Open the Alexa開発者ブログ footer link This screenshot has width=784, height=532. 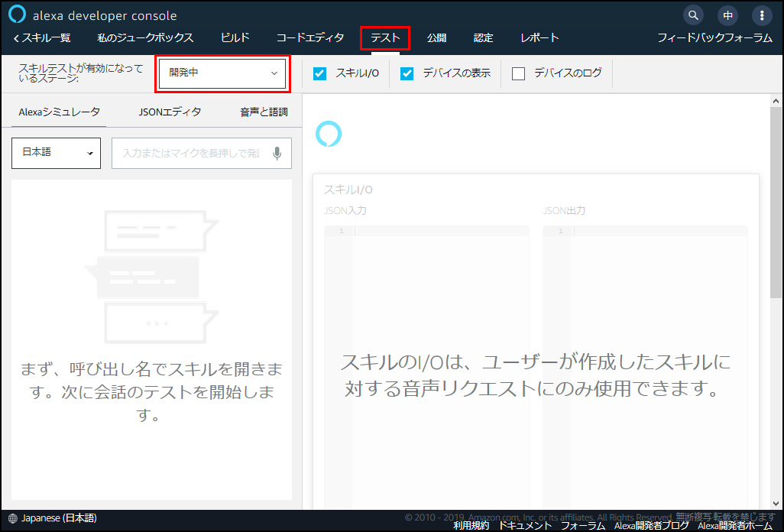[x=652, y=525]
